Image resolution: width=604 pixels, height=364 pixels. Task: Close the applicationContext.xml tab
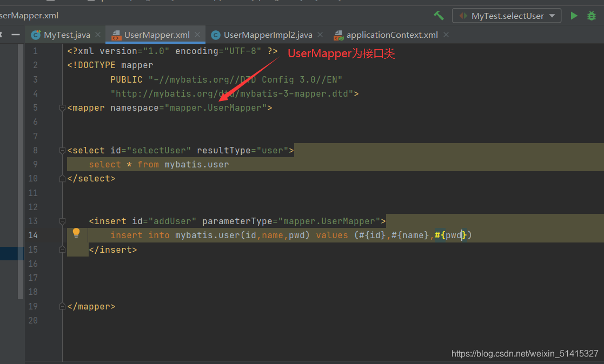pos(446,35)
